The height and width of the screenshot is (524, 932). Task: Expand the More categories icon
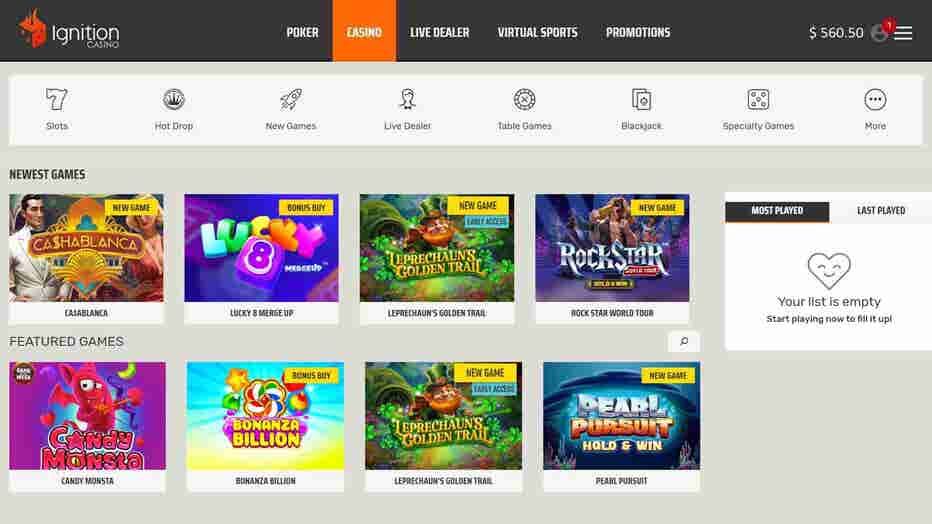click(x=875, y=99)
